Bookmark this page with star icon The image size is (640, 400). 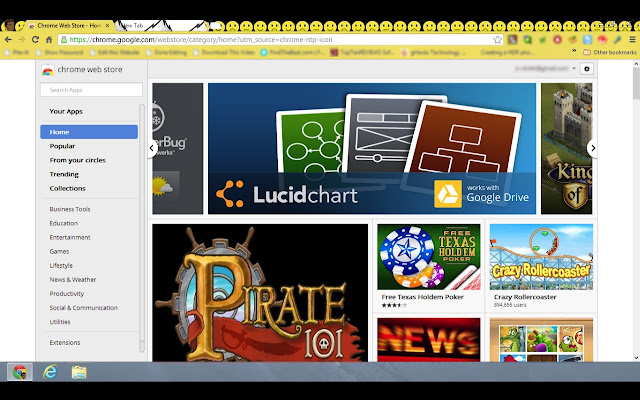(497, 40)
